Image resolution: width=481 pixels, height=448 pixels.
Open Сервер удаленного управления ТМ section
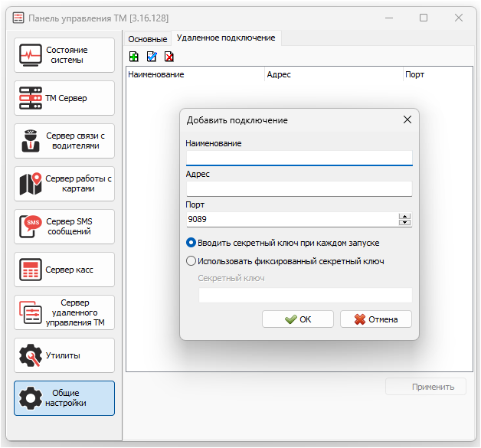(x=64, y=312)
